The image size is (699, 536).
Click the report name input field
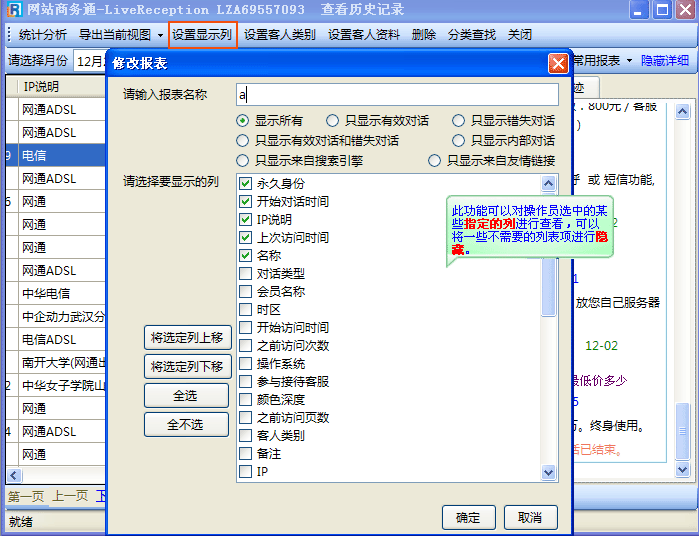pos(396,95)
